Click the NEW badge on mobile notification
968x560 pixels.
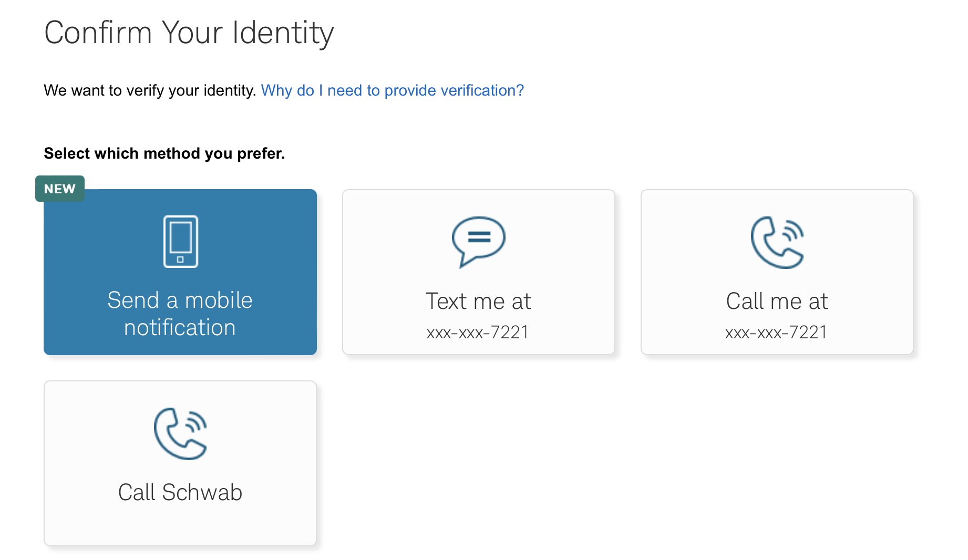pos(60,189)
